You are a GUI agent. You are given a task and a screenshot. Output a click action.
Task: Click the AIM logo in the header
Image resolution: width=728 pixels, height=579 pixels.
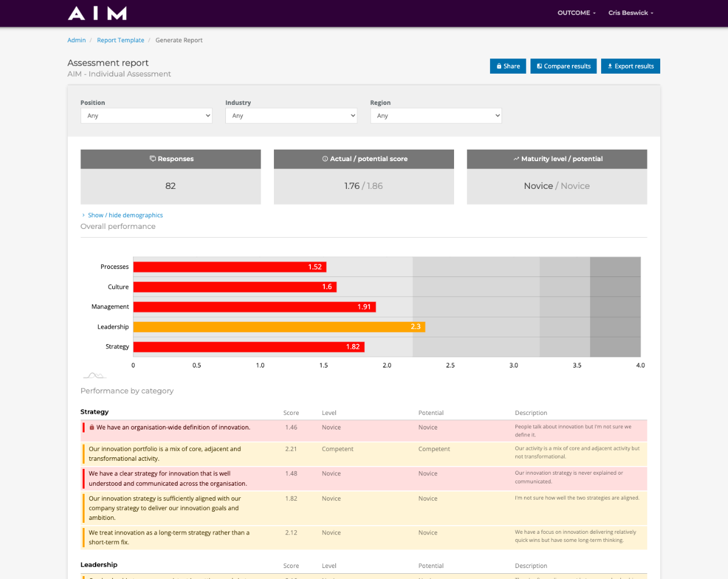click(97, 13)
